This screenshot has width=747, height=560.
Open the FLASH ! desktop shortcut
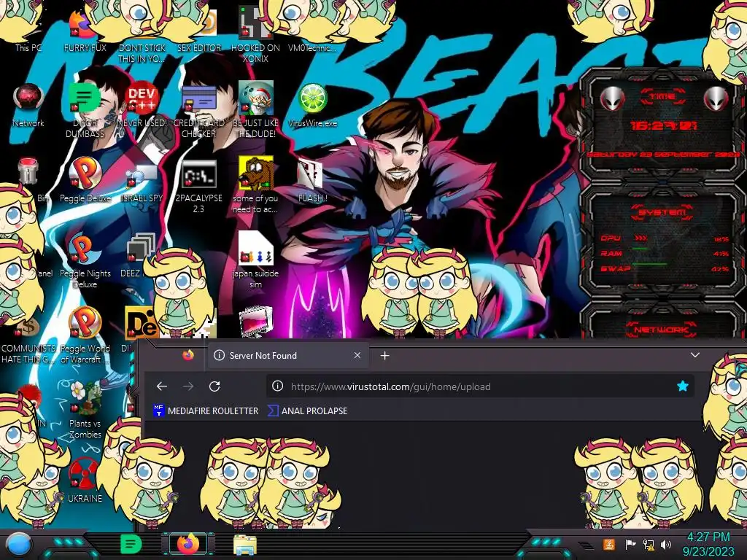click(312, 181)
